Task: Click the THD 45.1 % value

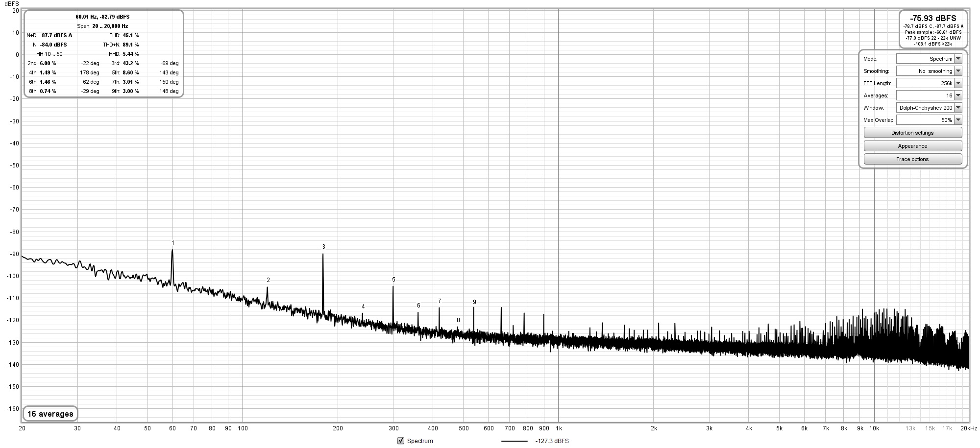Action: (131, 35)
